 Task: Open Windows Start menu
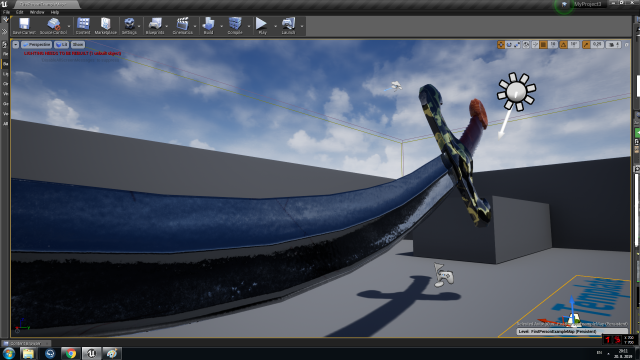tap(8, 353)
